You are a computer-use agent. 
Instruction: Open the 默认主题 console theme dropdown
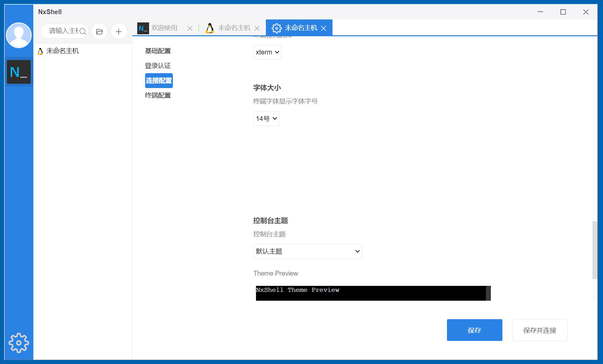pyautogui.click(x=307, y=251)
